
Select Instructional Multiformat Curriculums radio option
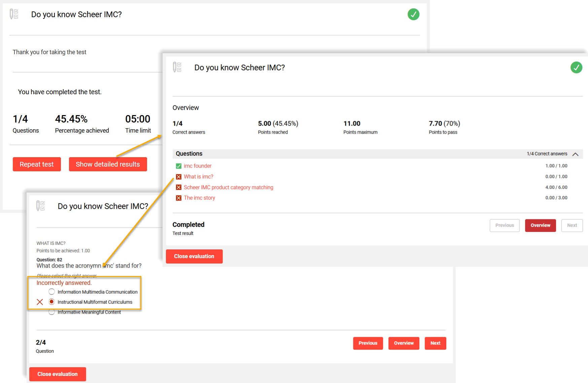(51, 302)
